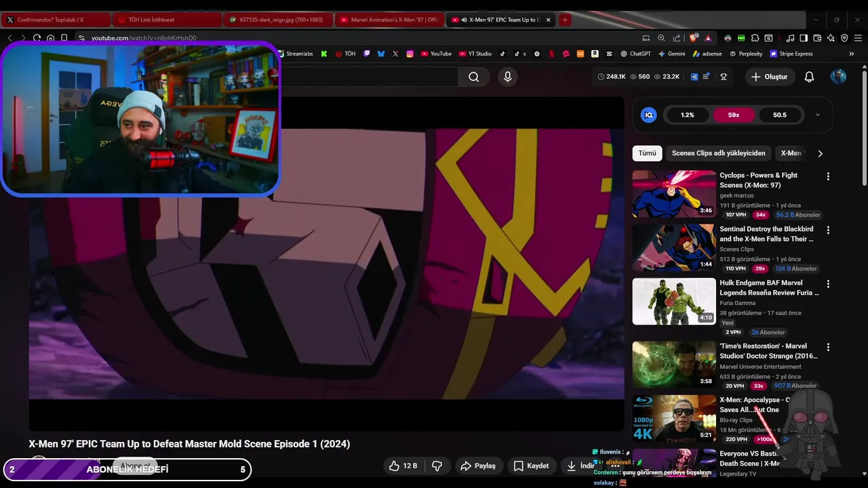
Task: Bookmark this page icon in address bar
Action: click(x=64, y=38)
